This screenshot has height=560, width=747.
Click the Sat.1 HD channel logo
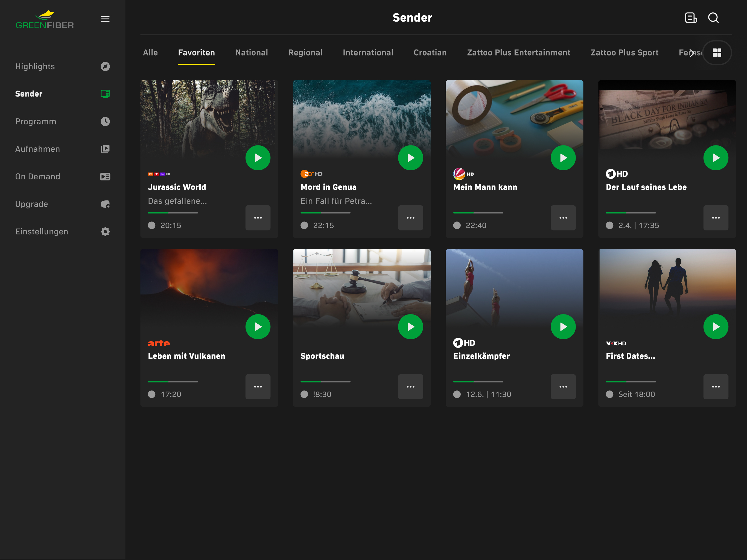463,174
